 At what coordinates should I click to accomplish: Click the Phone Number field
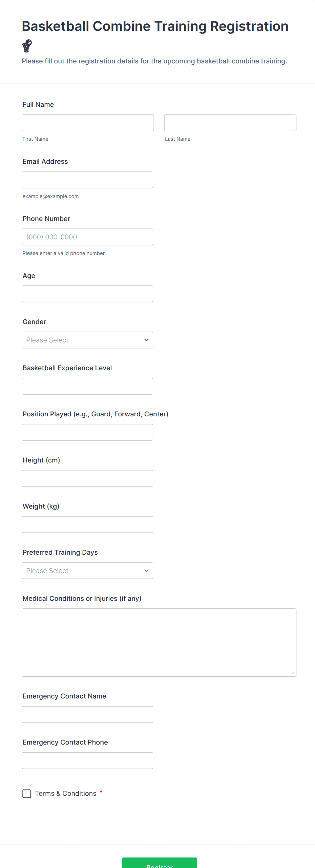coord(87,237)
